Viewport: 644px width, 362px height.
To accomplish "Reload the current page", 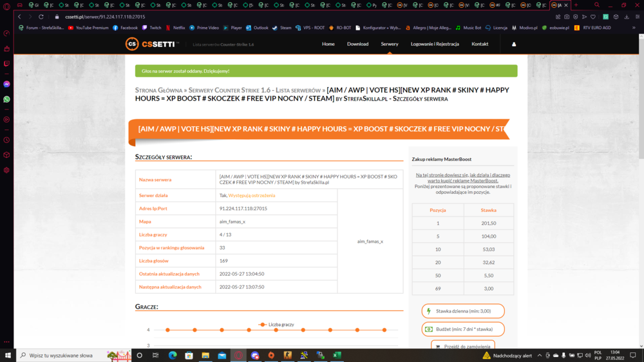I will [41, 17].
